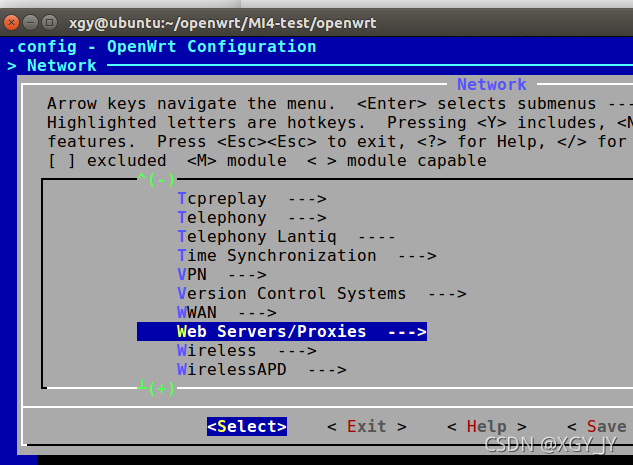Close the terminal window

11,22
